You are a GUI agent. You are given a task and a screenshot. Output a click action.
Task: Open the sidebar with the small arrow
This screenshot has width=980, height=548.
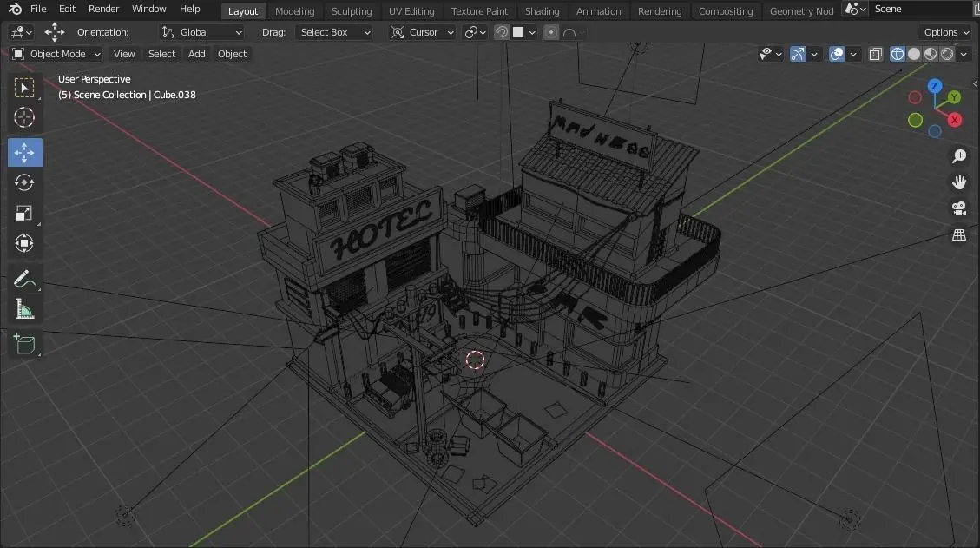(975, 84)
